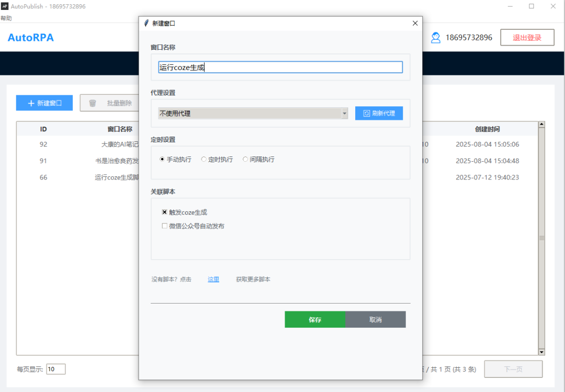Click the table scrollbar up arrow

pyautogui.click(x=541, y=125)
